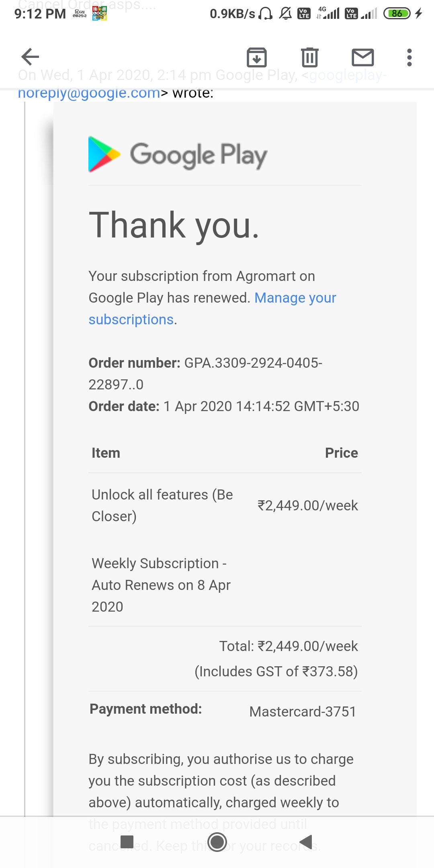Viewport: 434px width, 868px height.
Task: Tap the Mastercard-3751 payment method text
Action: [303, 712]
